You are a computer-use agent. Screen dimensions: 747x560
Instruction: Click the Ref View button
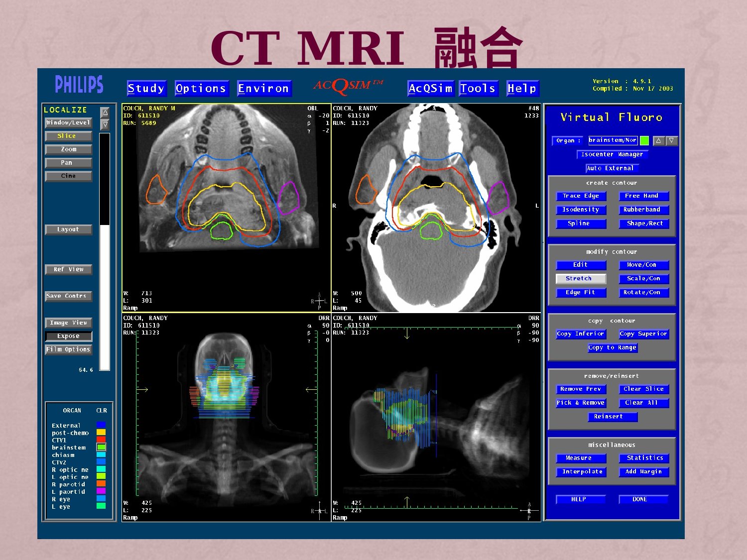68,269
